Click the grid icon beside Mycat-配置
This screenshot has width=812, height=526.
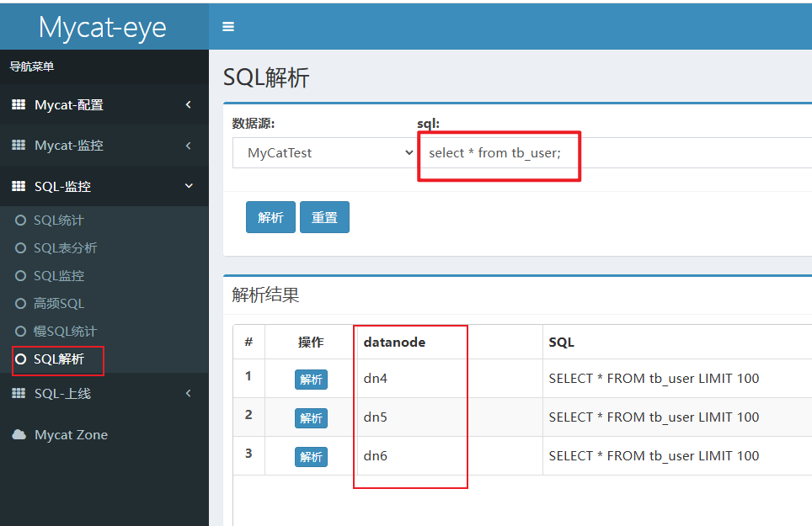coord(19,105)
